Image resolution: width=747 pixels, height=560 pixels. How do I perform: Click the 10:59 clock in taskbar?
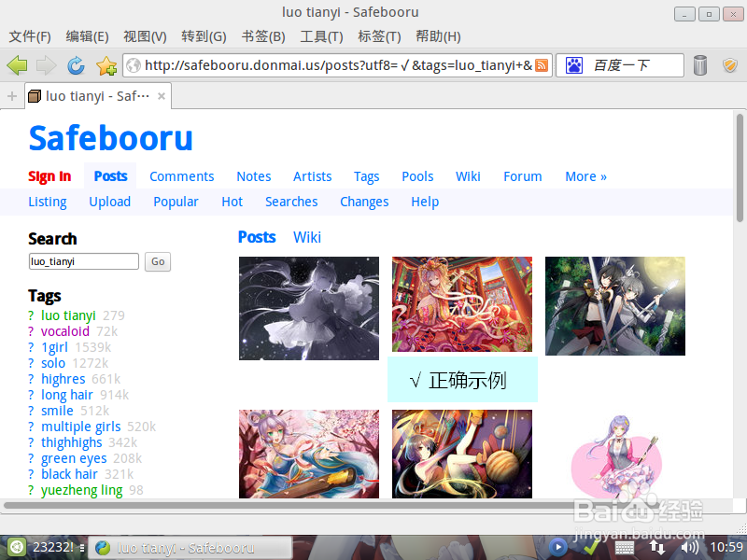pyautogui.click(x=727, y=547)
